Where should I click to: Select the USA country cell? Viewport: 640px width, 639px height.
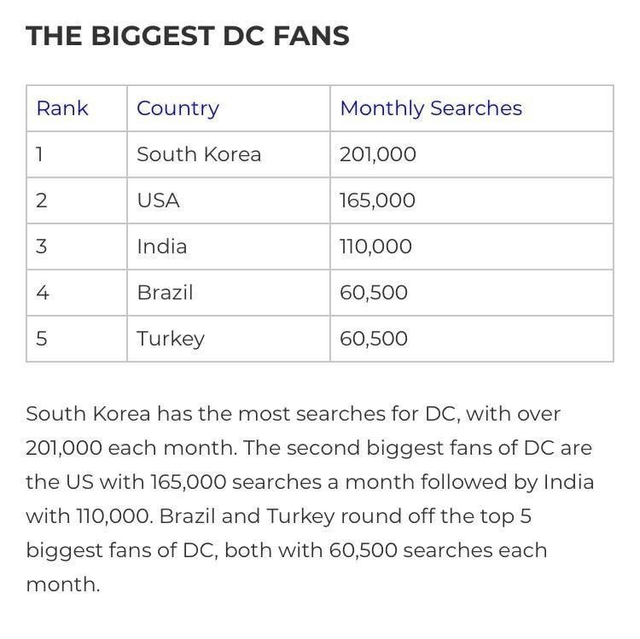pyautogui.click(x=159, y=200)
